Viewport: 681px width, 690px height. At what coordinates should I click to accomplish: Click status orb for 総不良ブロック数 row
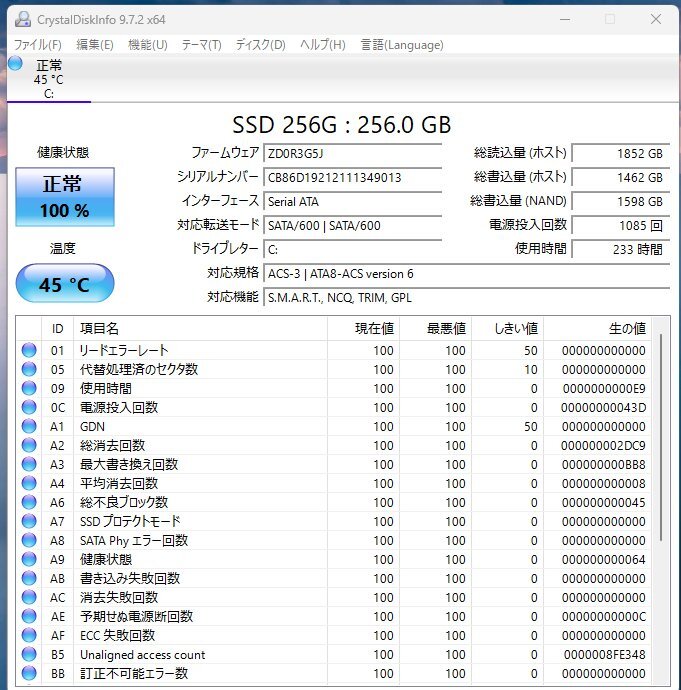click(x=29, y=502)
